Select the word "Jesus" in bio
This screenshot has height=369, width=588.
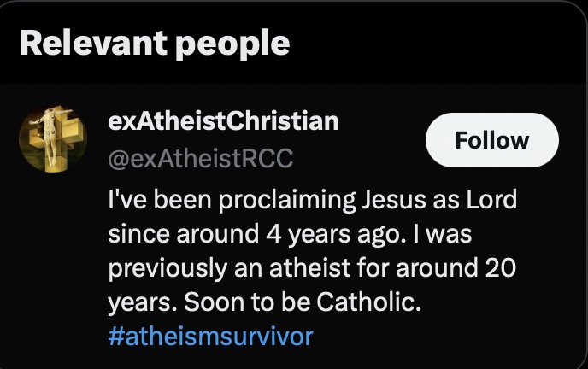click(x=394, y=200)
